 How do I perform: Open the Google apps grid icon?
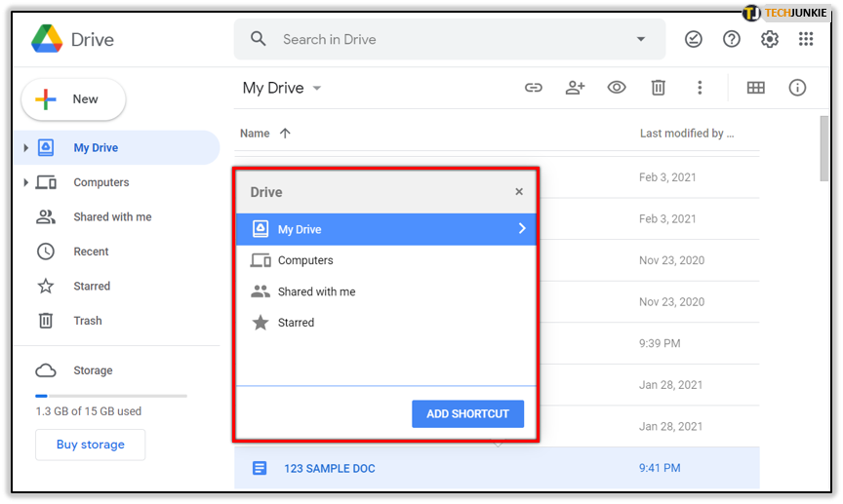click(806, 39)
